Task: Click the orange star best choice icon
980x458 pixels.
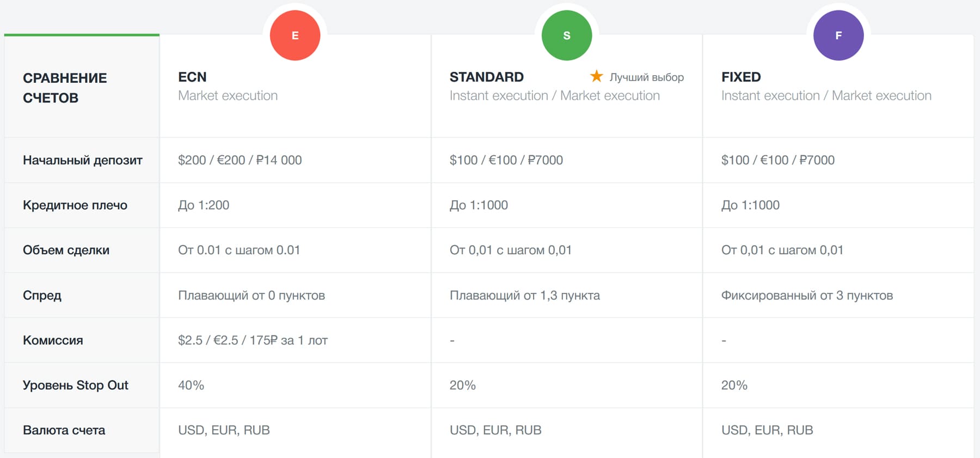Action: pyautogui.click(x=597, y=76)
